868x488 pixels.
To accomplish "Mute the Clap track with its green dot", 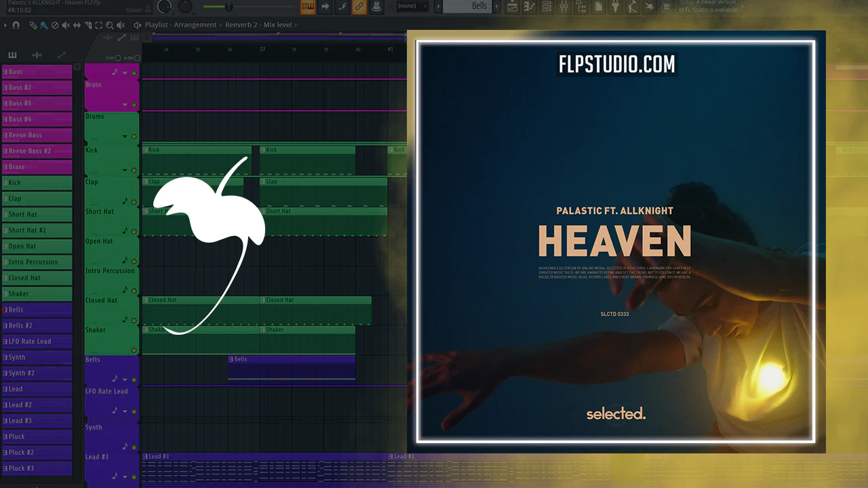I will pyautogui.click(x=134, y=201).
